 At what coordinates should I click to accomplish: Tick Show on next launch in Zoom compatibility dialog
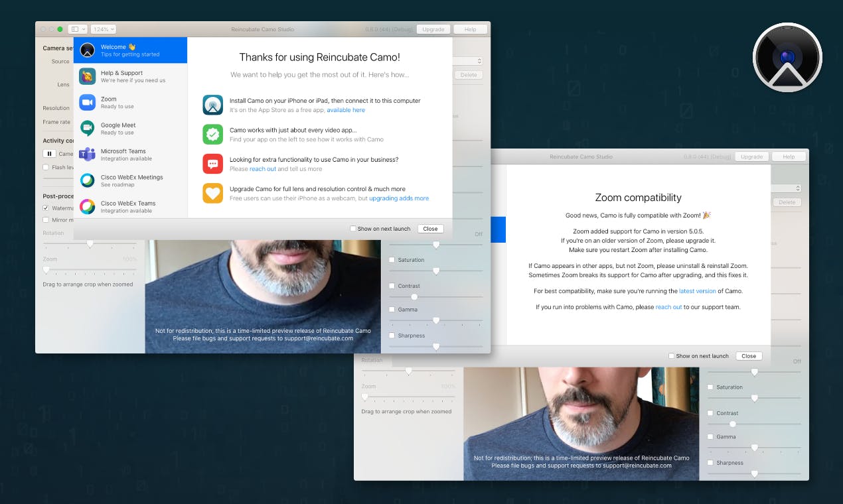point(672,356)
